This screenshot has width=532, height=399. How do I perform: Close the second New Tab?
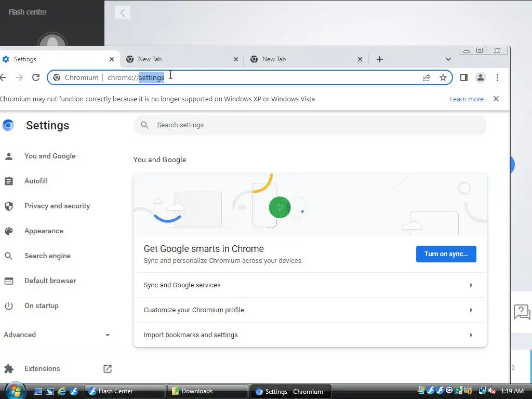(360, 59)
